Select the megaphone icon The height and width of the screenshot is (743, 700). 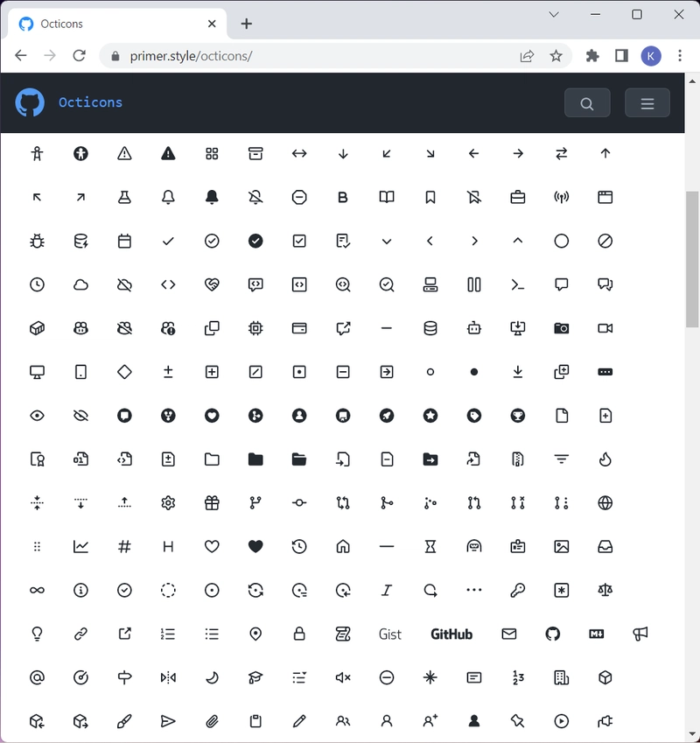pyautogui.click(x=640, y=634)
